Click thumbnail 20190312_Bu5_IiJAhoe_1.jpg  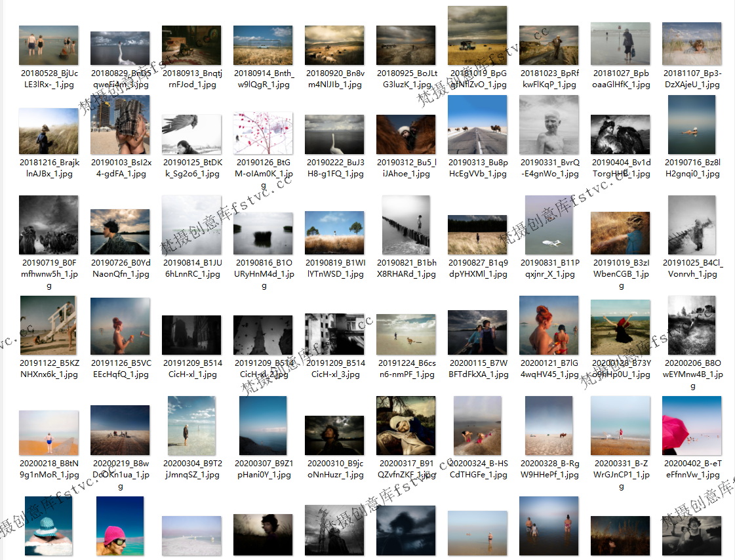pos(406,134)
